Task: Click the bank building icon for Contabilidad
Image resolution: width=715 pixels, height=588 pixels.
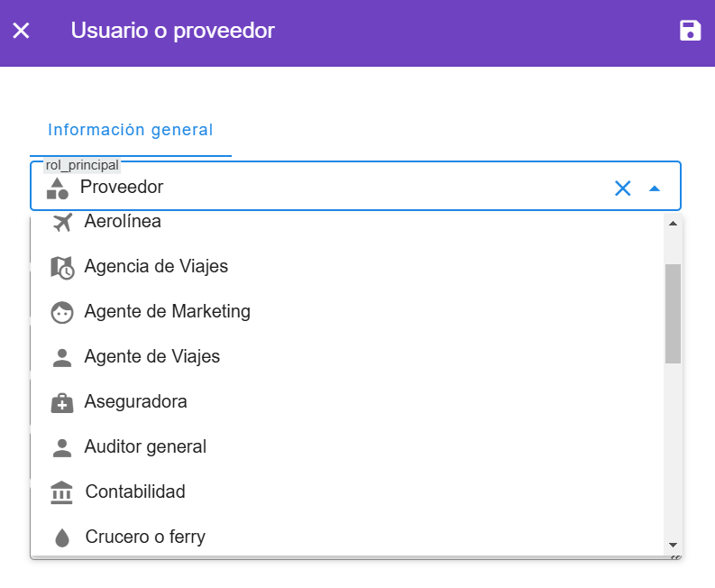Action: [62, 492]
